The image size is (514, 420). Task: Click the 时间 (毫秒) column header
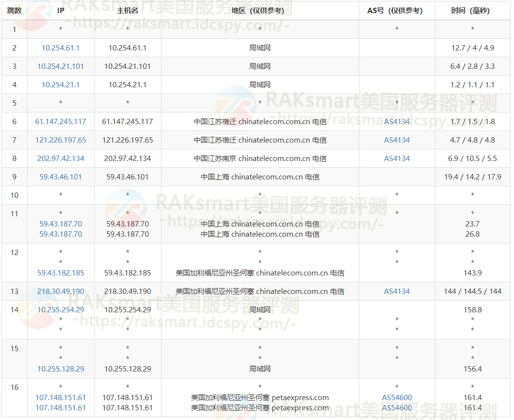tap(470, 11)
